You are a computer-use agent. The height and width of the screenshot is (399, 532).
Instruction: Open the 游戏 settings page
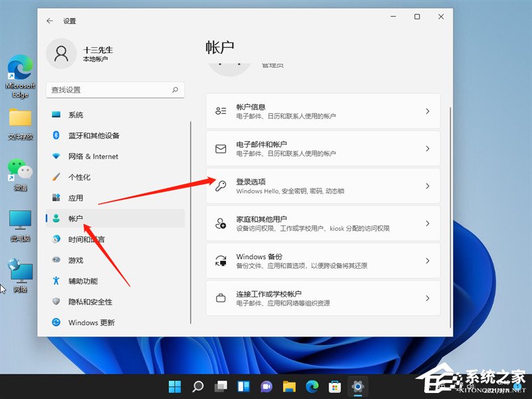[75, 259]
